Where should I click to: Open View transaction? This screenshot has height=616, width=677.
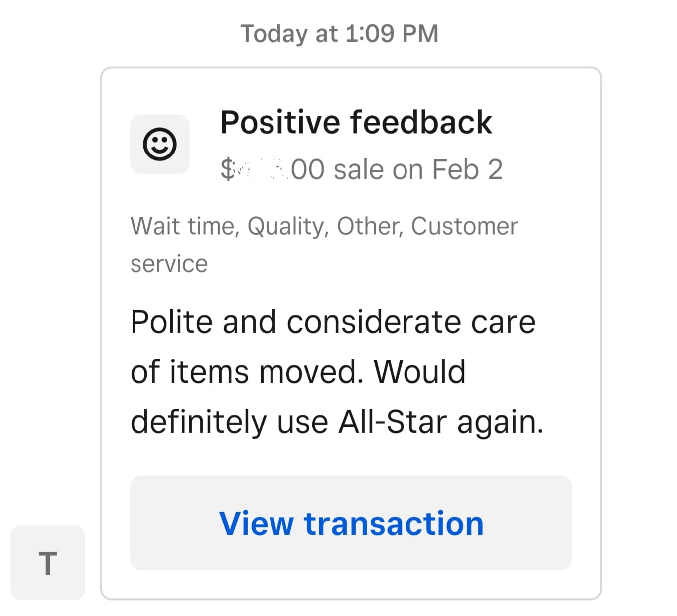351,523
